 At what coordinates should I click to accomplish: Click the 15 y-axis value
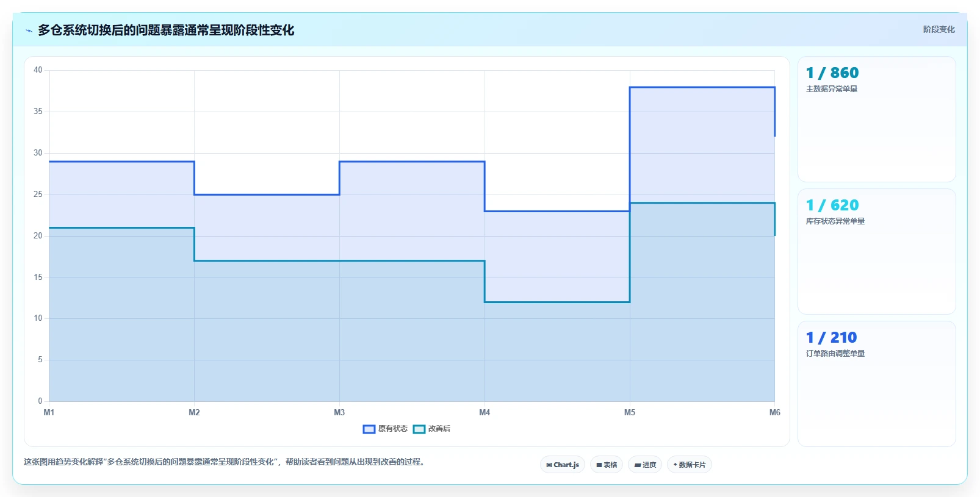(x=38, y=277)
